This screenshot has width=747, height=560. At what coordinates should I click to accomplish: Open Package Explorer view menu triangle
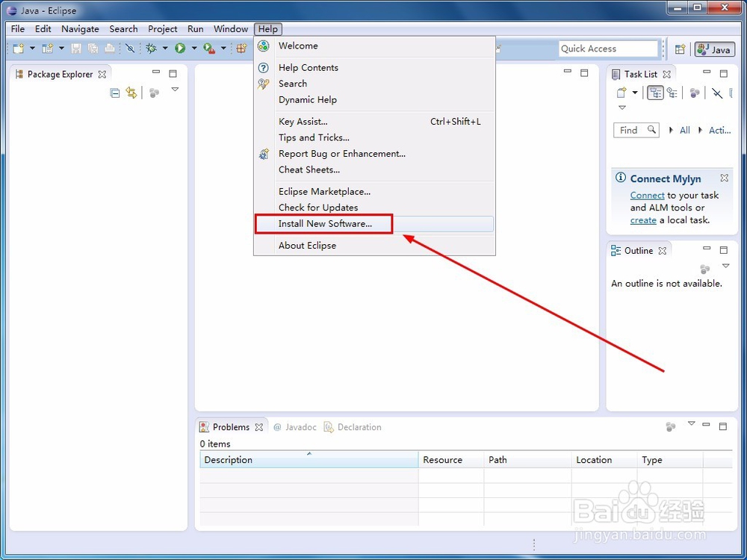(x=175, y=90)
